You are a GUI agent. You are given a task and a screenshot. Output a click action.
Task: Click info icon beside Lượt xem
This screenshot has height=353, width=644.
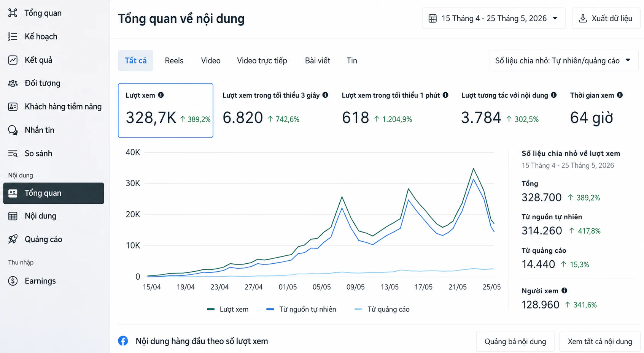pyautogui.click(x=161, y=95)
